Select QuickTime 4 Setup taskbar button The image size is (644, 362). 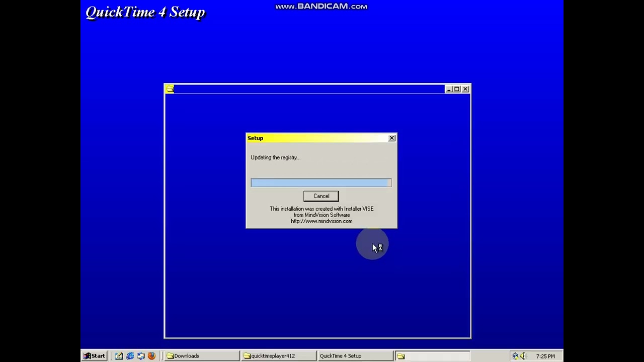click(355, 356)
